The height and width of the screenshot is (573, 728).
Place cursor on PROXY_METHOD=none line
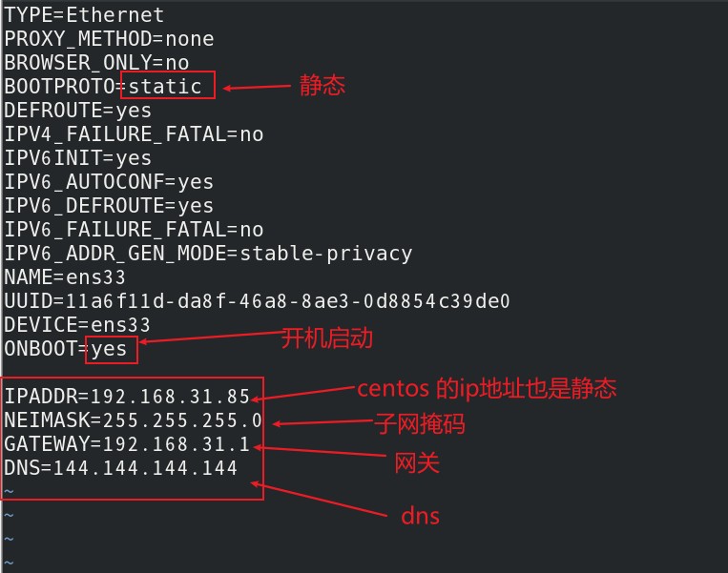(109, 39)
